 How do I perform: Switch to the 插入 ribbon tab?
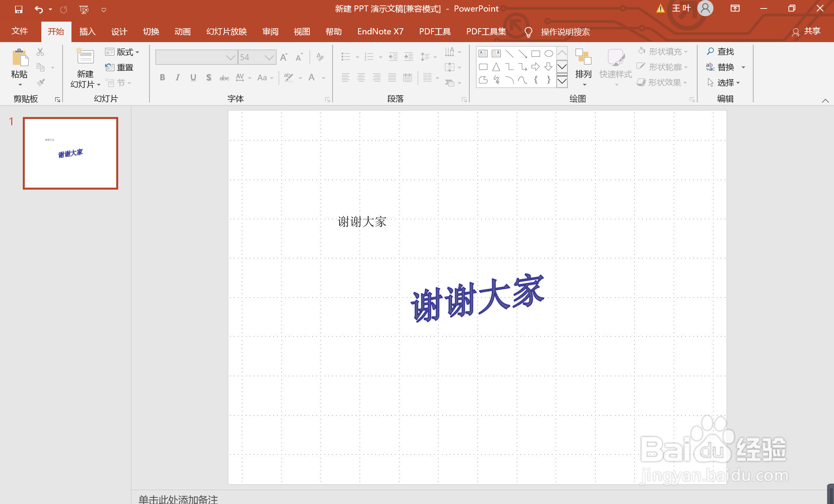(87, 31)
